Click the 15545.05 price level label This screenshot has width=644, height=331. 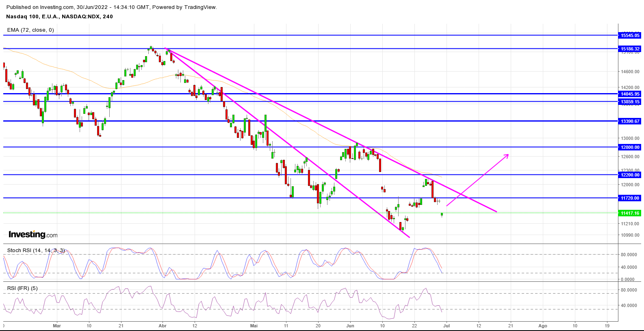[630, 35]
